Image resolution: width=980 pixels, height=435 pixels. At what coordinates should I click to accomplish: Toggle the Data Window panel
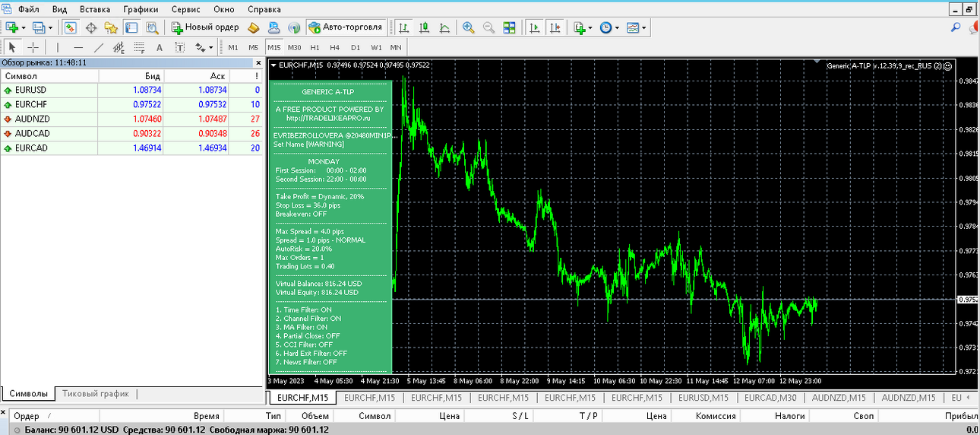coord(90,27)
